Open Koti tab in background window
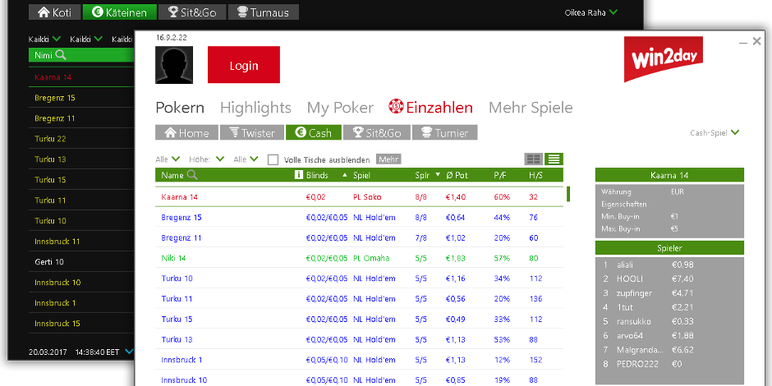Image resolution: width=772 pixels, height=386 pixels. [x=54, y=12]
